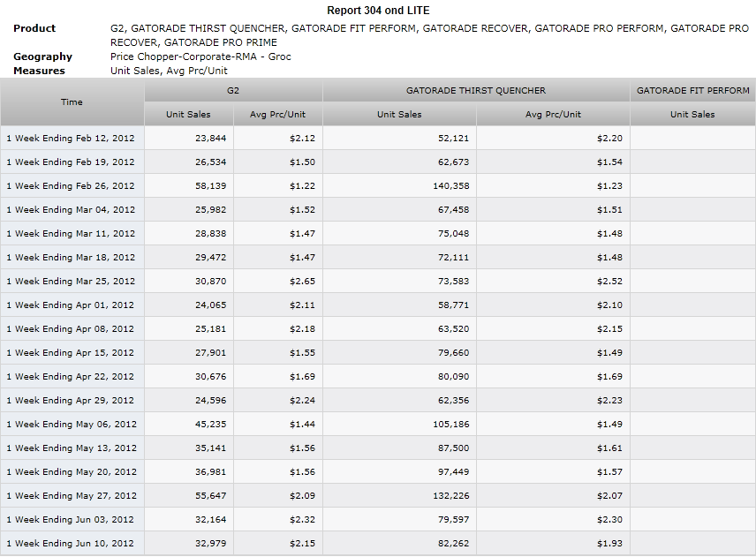The height and width of the screenshot is (557, 756).
Task: Click the "GATORADE FIT PERFORM" column header
Action: coord(692,91)
